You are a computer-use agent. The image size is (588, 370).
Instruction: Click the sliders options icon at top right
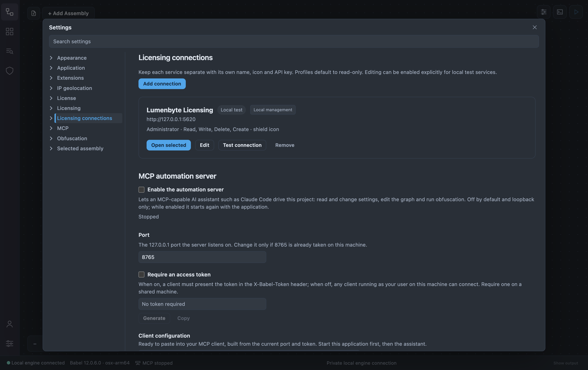(543, 12)
